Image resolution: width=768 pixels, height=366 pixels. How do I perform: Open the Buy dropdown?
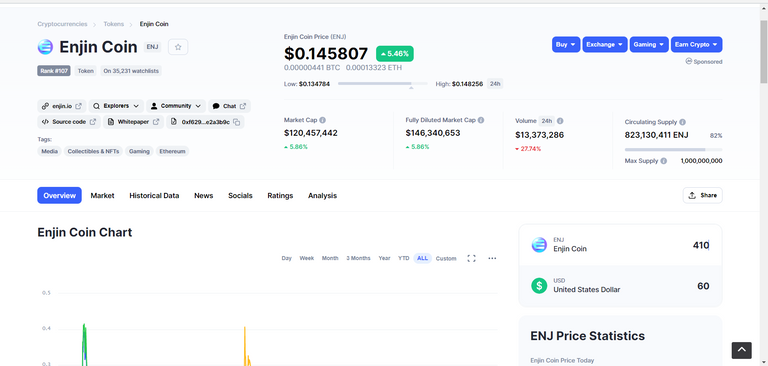tap(566, 45)
